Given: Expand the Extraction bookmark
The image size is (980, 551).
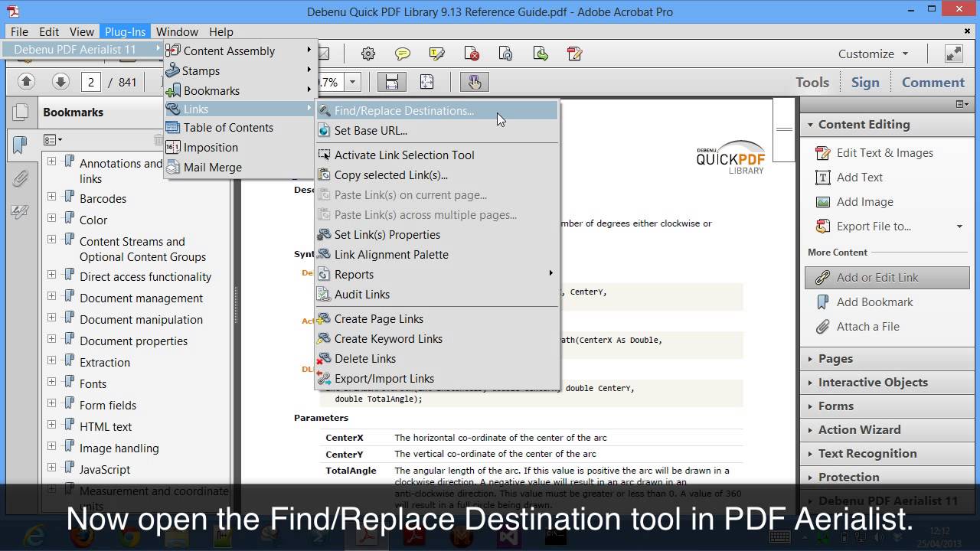Looking at the screenshot, I should tap(51, 360).
